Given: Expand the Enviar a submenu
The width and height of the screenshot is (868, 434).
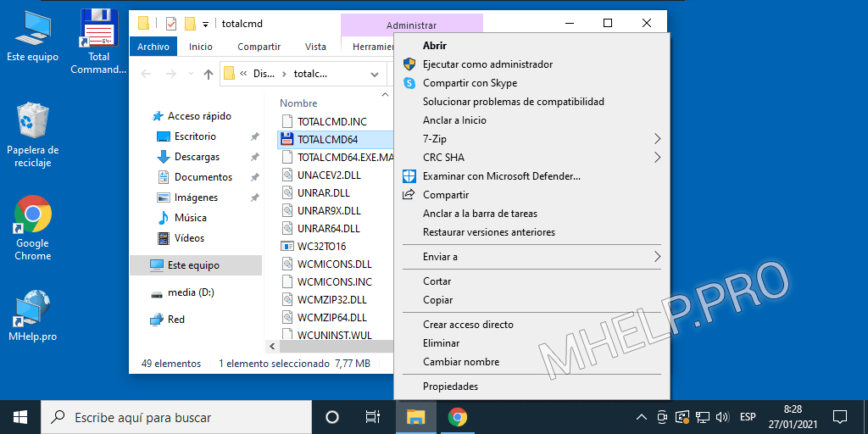Looking at the screenshot, I should point(657,257).
